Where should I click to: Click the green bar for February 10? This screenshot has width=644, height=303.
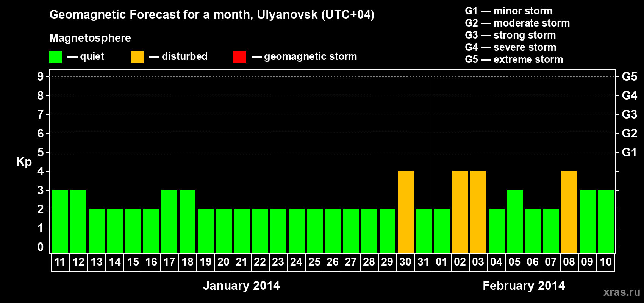click(606, 221)
